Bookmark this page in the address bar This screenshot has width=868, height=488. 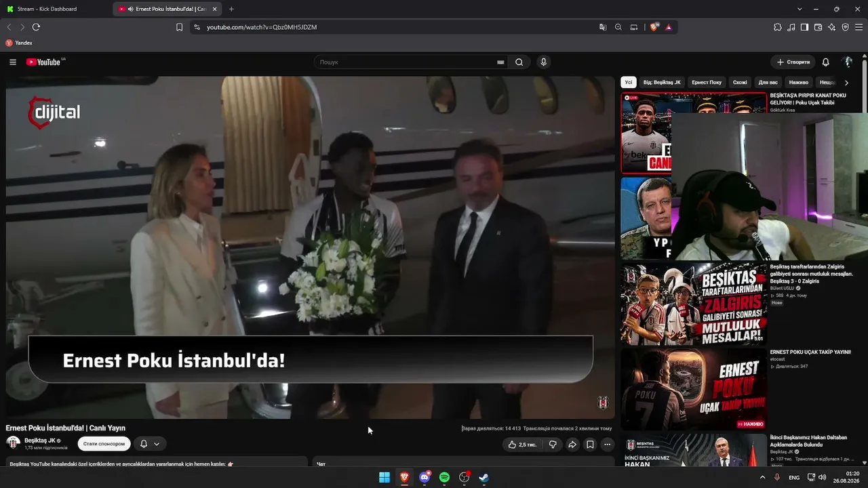point(179,27)
